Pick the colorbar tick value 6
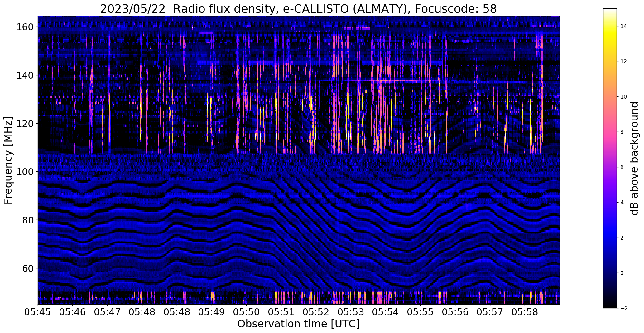Screen dimensions: 644x333 pos(622,167)
